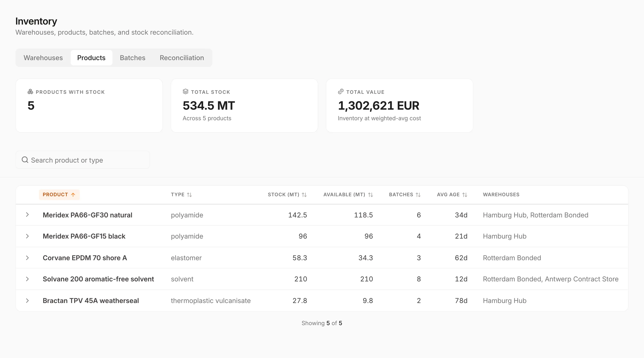Go to the Reconciliation tab
644x358 pixels.
click(x=182, y=58)
